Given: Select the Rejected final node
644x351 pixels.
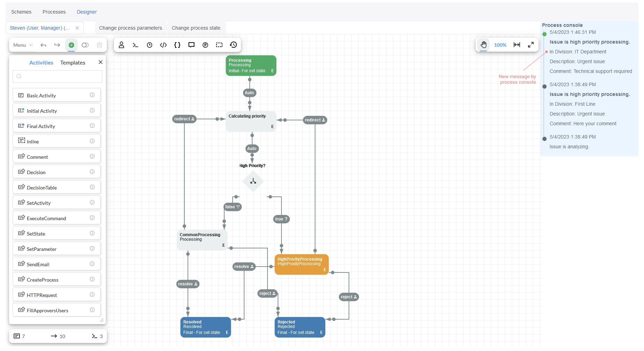Looking at the screenshot, I should coord(300,327).
